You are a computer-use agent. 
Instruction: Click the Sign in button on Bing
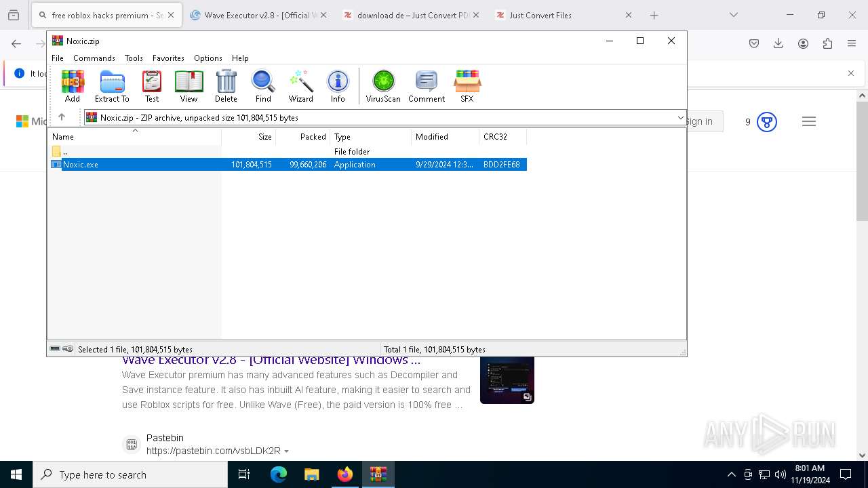click(x=699, y=122)
